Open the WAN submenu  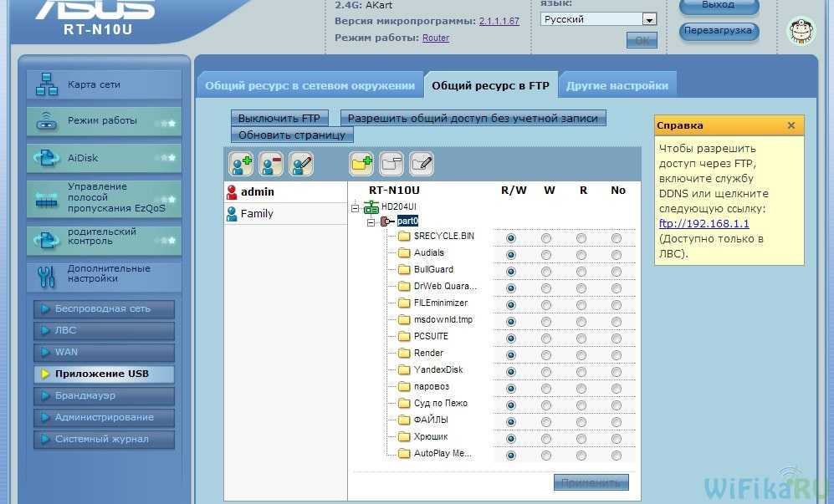pos(105,353)
